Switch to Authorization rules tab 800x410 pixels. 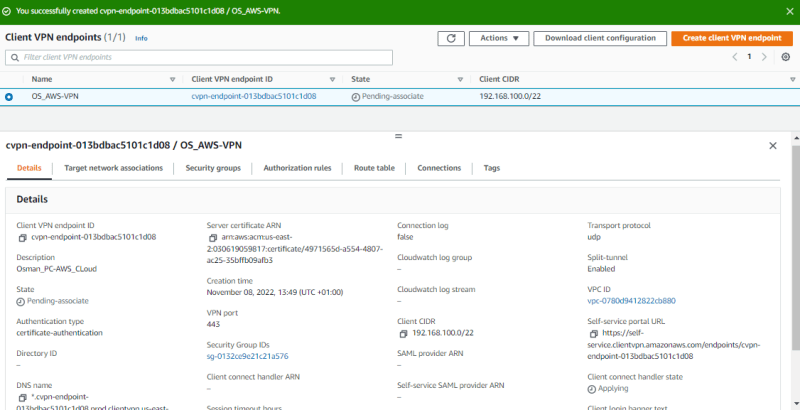tap(297, 168)
